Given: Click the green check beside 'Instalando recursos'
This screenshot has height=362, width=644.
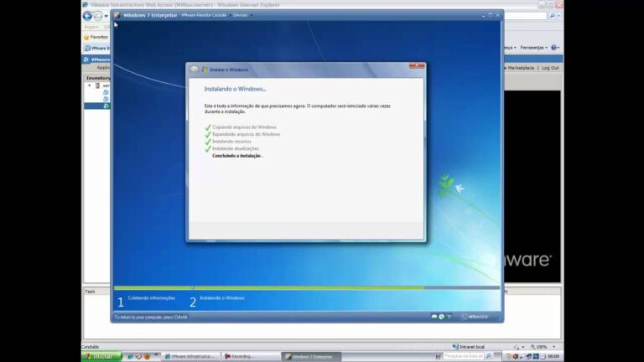Looking at the screenshot, I should click(208, 142).
